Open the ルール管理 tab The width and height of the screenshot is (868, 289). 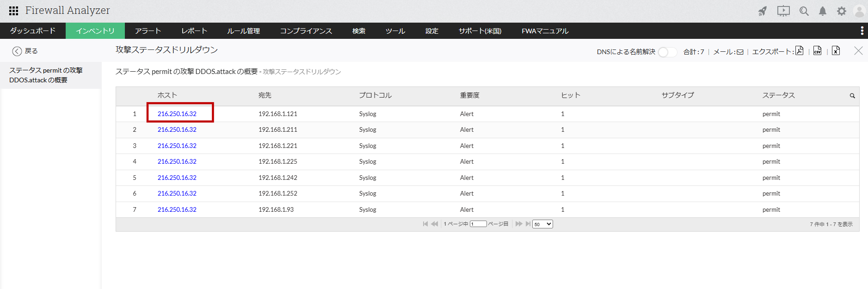pyautogui.click(x=243, y=31)
